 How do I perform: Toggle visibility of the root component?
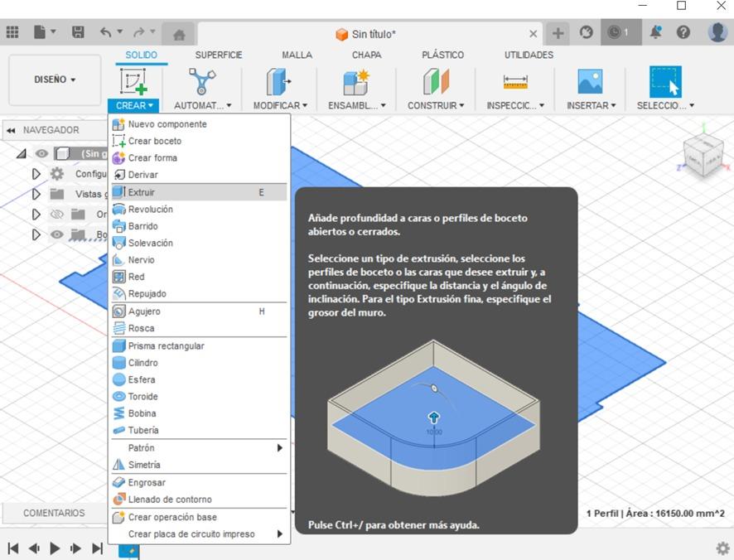(x=41, y=153)
